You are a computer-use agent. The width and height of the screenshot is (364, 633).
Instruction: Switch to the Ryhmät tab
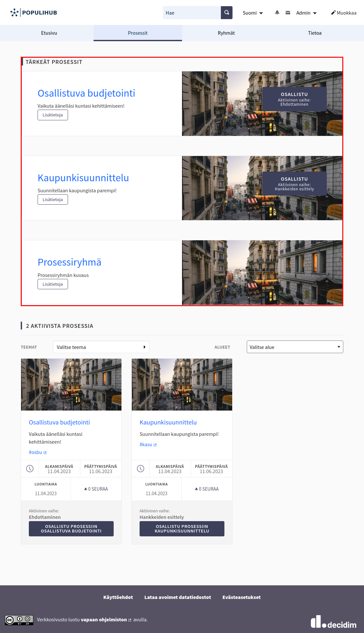click(226, 33)
